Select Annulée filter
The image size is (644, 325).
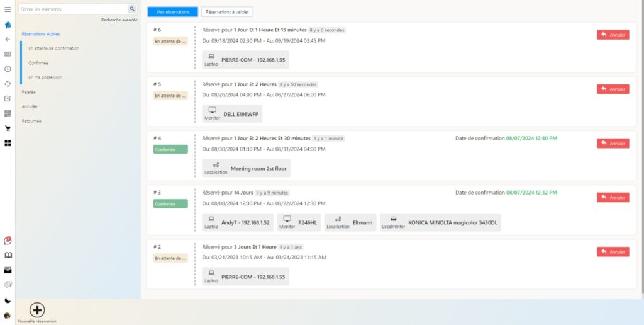point(30,106)
